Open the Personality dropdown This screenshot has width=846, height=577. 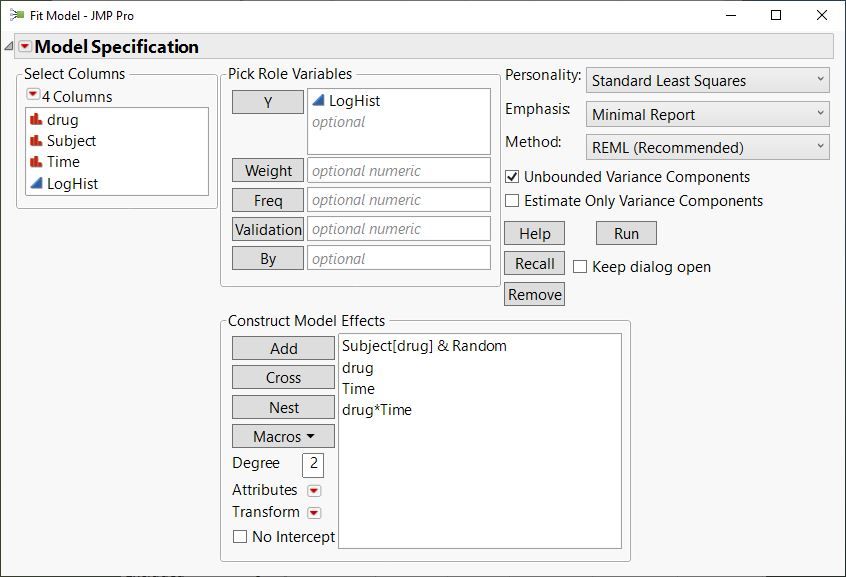point(708,81)
